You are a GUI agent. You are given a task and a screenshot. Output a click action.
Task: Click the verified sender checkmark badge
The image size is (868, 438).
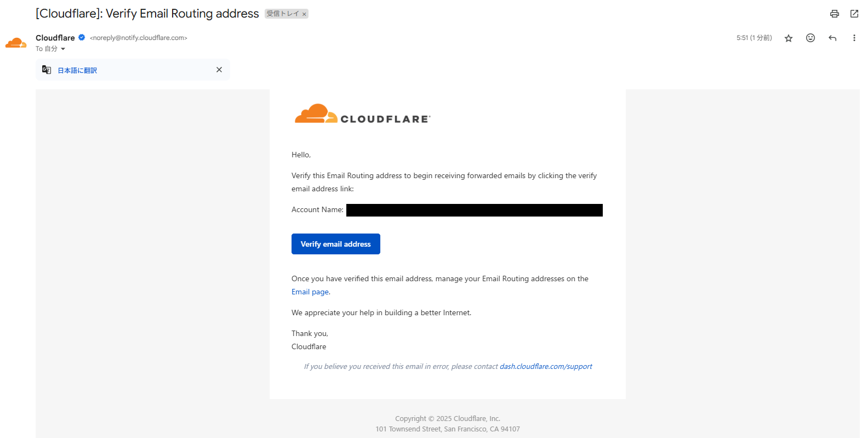coord(82,37)
